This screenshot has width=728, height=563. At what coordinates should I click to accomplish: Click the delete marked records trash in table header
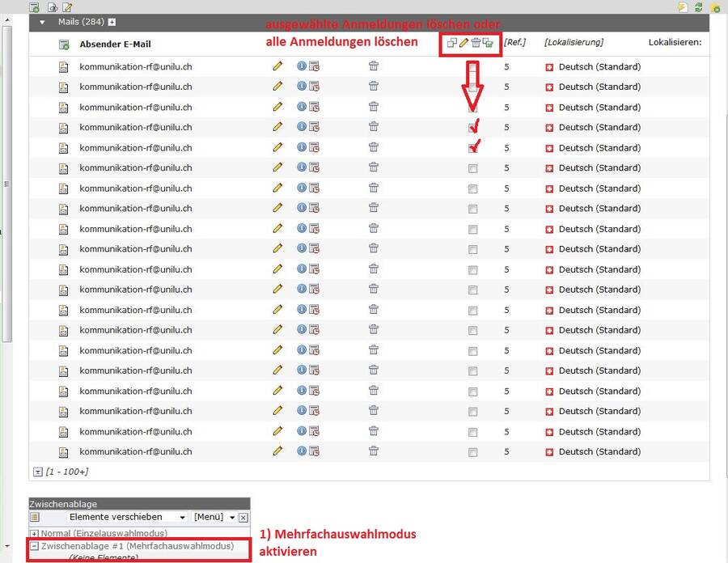pyautogui.click(x=476, y=43)
